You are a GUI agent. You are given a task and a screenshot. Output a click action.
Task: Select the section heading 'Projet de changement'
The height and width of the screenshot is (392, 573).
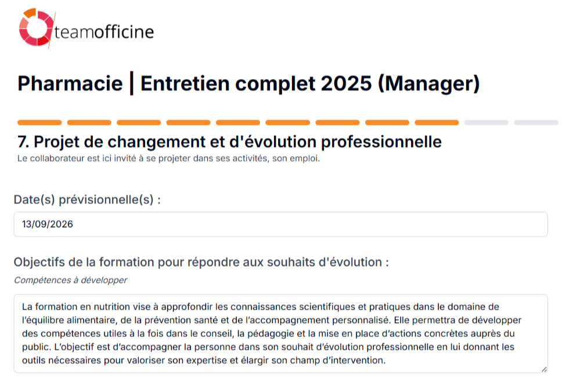(x=229, y=141)
